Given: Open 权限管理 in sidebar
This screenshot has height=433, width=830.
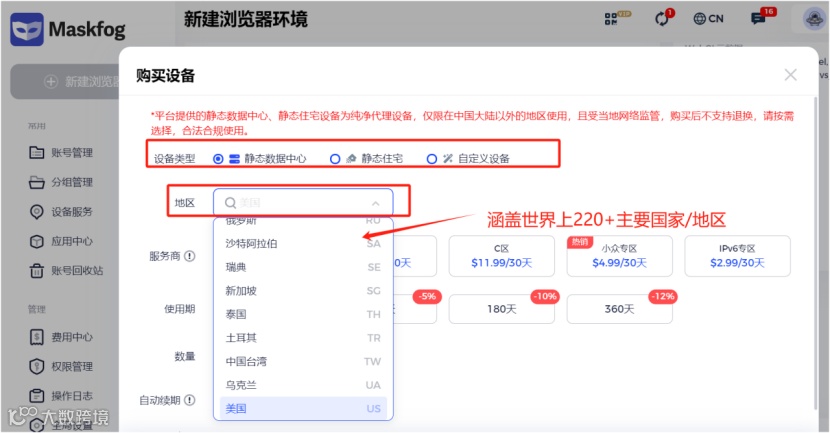Looking at the screenshot, I should tap(72, 366).
